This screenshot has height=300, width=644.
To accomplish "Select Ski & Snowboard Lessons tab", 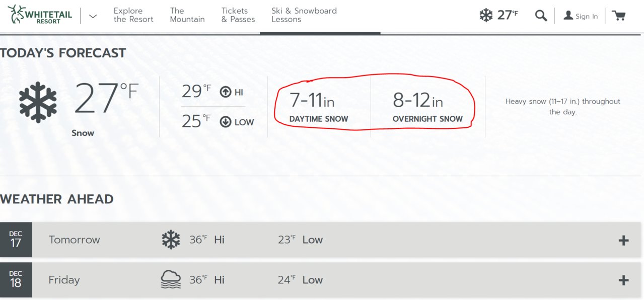I will tap(304, 15).
